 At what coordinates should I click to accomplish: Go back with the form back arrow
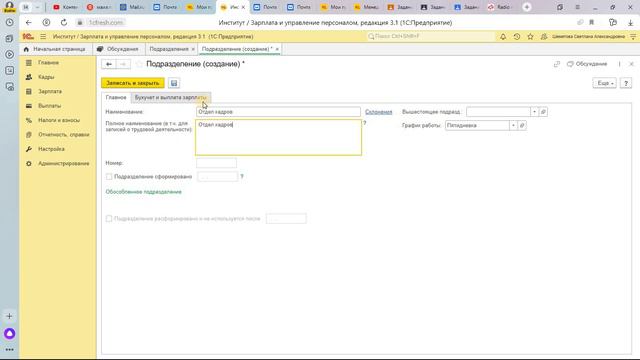[109, 64]
